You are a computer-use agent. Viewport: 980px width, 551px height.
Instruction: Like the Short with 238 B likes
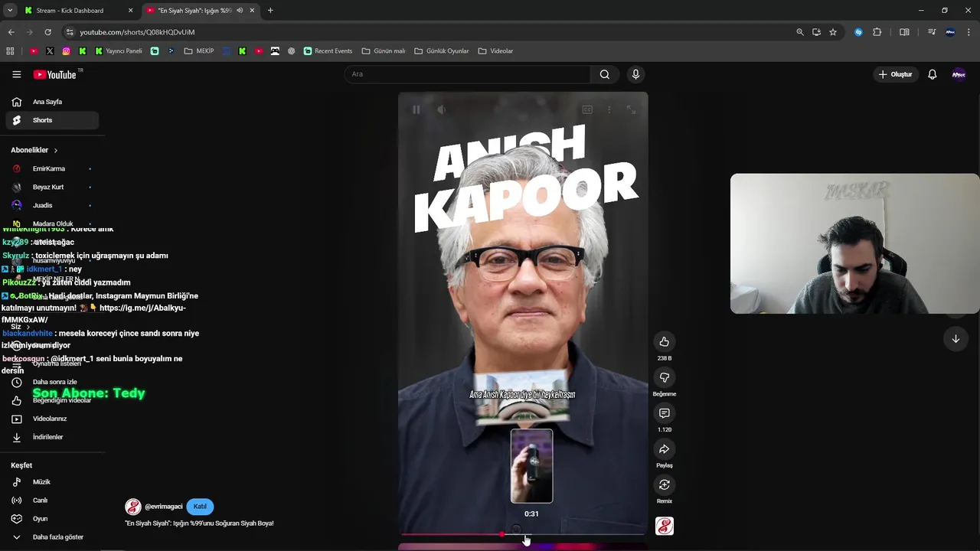coord(664,341)
